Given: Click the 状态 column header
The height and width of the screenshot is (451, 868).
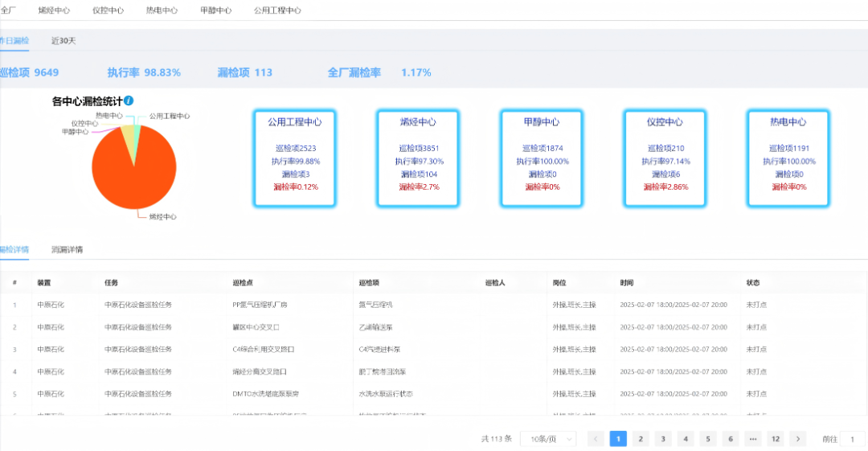Looking at the screenshot, I should 753,282.
